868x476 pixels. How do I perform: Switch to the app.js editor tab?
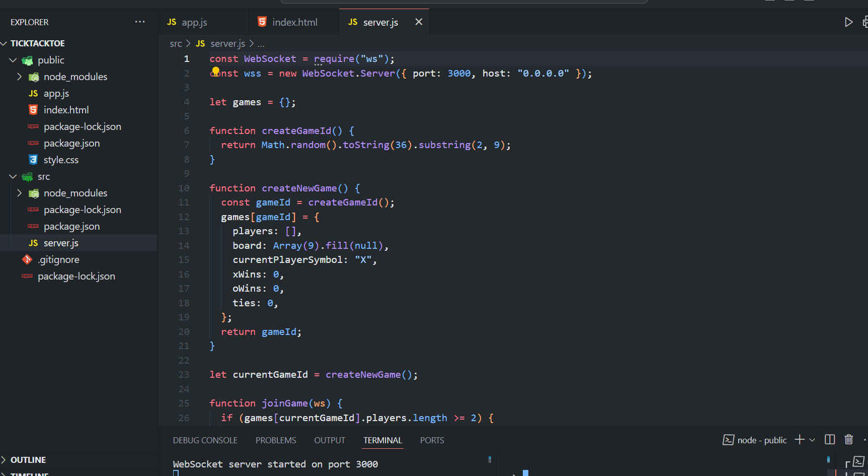194,23
